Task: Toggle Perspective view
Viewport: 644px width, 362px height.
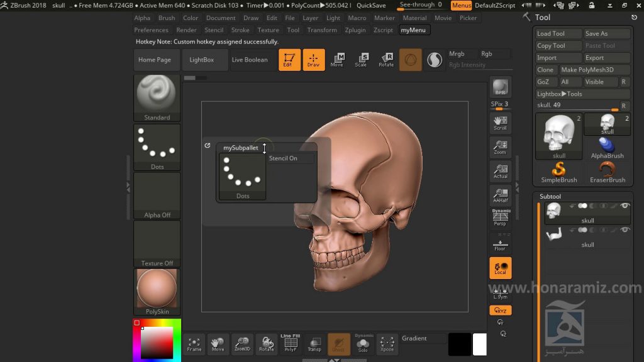Action: click(500, 217)
